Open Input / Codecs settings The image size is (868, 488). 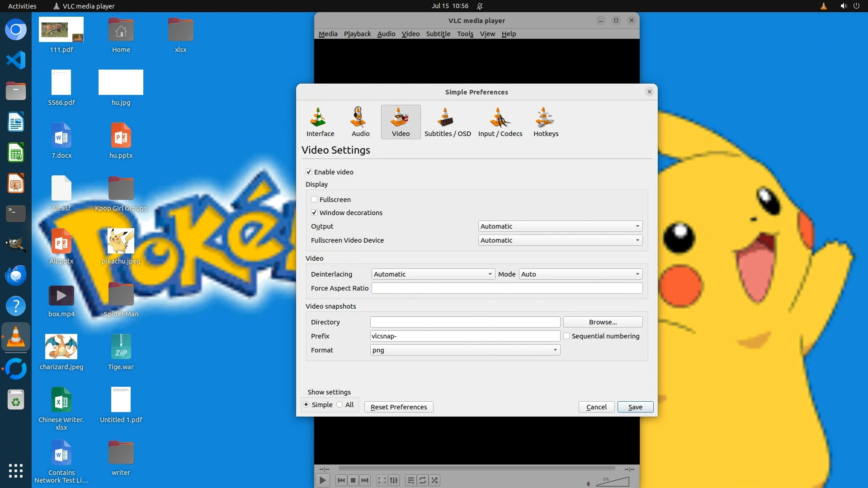coord(500,122)
